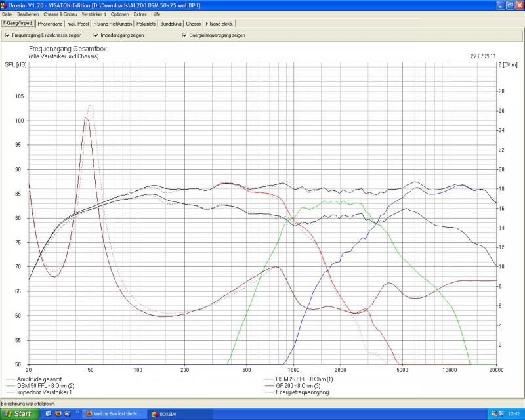Viewport: 525px width, 420px height.
Task: Select the BOXSIM taskbar button
Action: pos(180,414)
